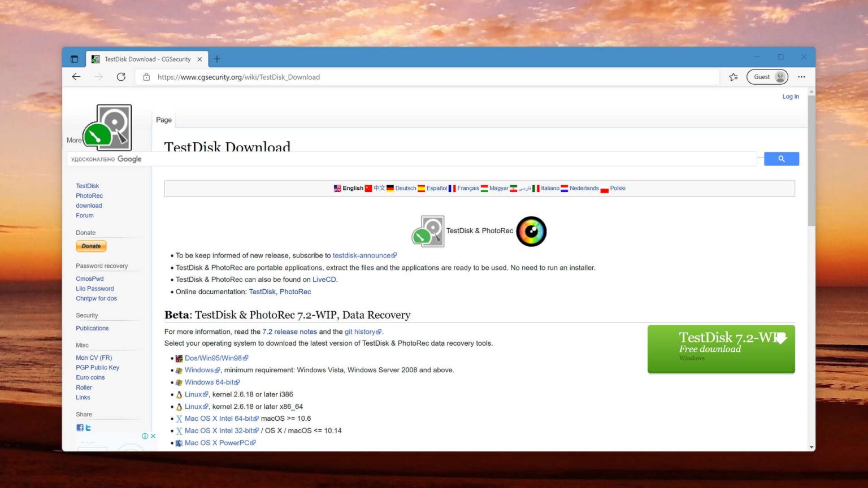The image size is (868, 488).
Task: Click the page vertical scrollbar down arrow
Action: click(811, 447)
